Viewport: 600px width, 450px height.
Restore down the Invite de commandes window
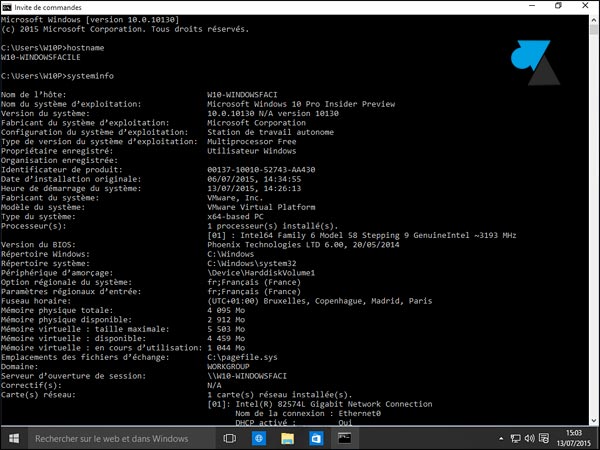pyautogui.click(x=558, y=6)
